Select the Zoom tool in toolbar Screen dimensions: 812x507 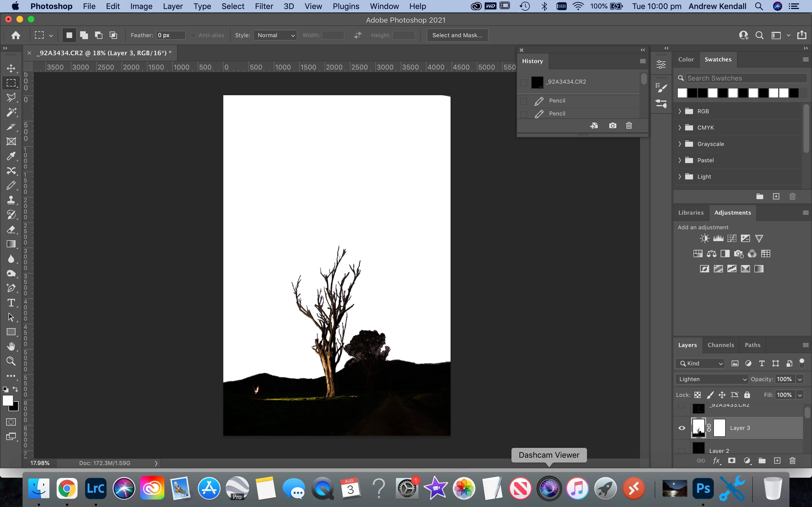pos(11,361)
